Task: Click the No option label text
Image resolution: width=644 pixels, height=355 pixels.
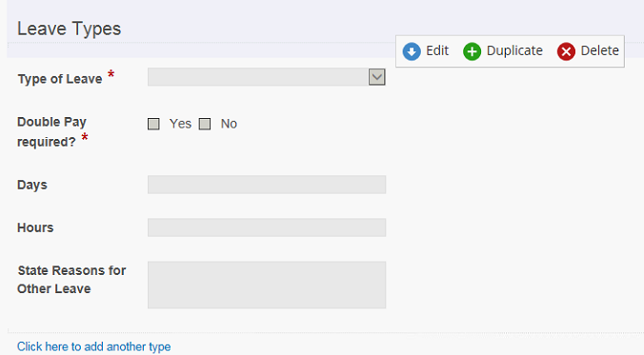Action: coord(229,124)
